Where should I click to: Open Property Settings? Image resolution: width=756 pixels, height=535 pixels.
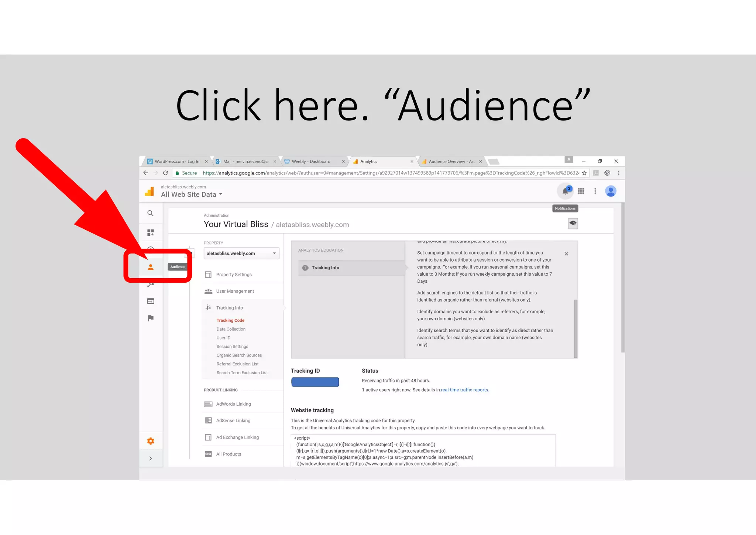point(234,275)
